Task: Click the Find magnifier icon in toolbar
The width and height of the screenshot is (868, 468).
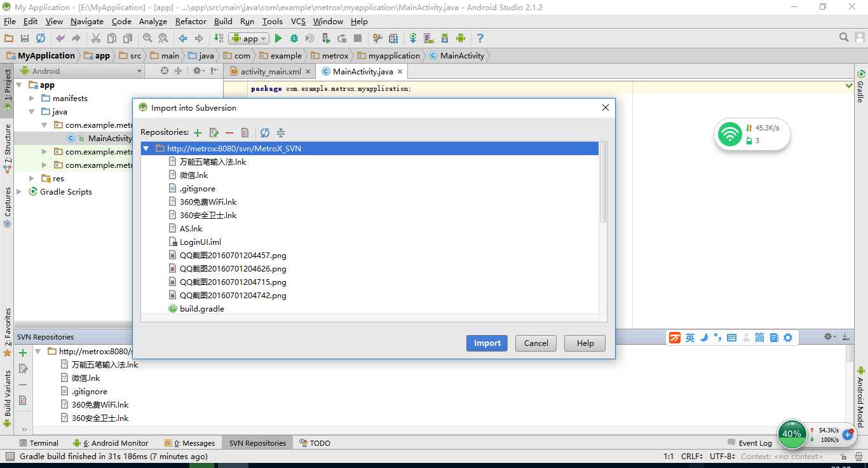Action: click(147, 38)
